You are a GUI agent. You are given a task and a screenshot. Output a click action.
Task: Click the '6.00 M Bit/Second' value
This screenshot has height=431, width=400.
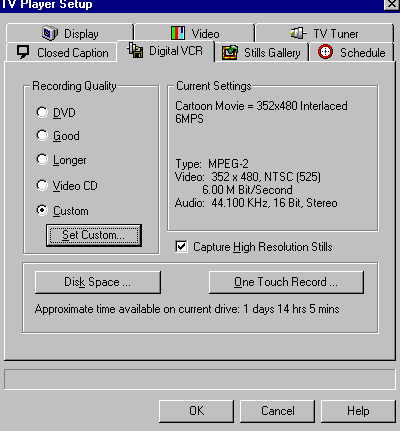247,190
